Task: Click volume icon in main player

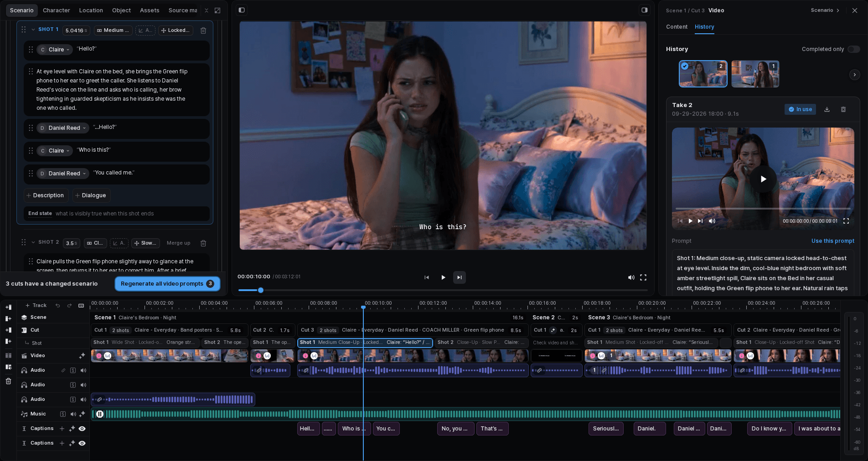Action: coord(631,277)
